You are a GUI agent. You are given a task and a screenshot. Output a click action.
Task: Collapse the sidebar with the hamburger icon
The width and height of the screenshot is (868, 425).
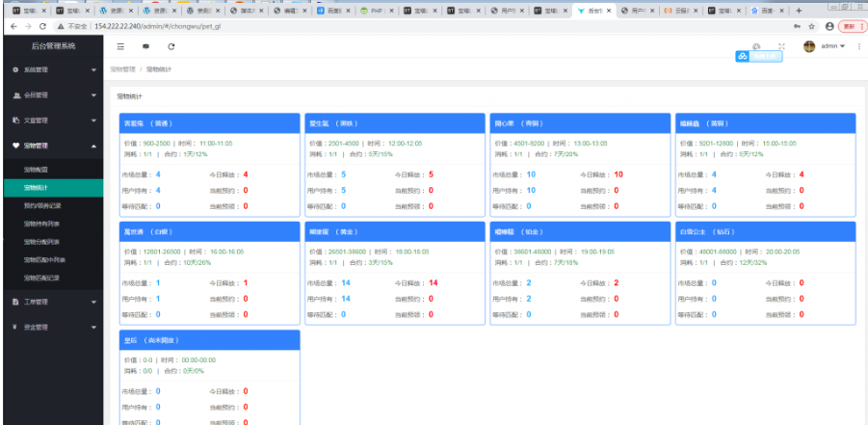click(120, 46)
